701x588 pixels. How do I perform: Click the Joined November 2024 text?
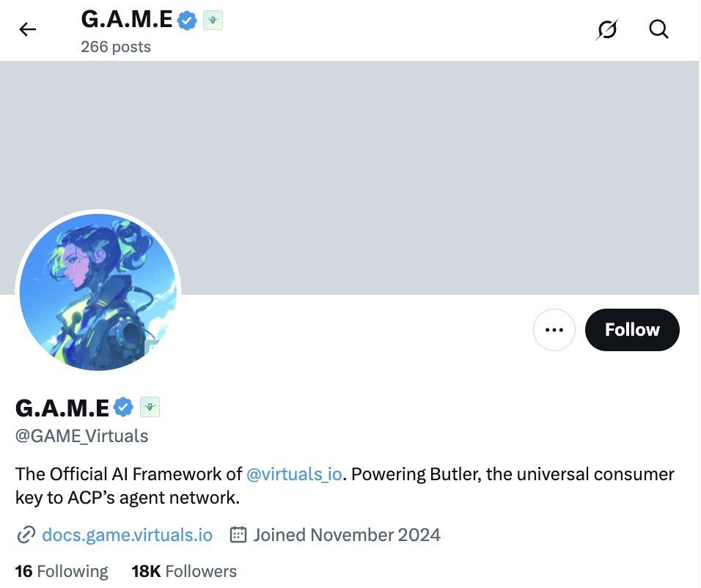point(347,534)
